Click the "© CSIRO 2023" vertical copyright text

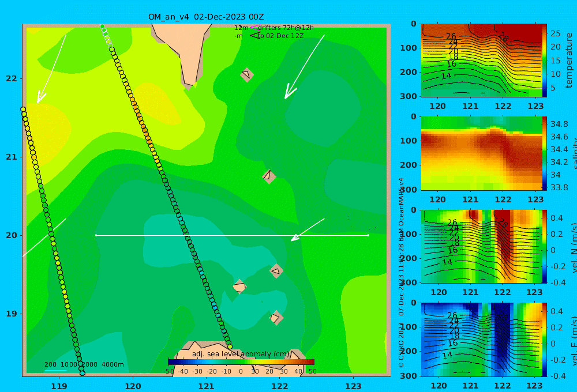pyautogui.click(x=401, y=345)
